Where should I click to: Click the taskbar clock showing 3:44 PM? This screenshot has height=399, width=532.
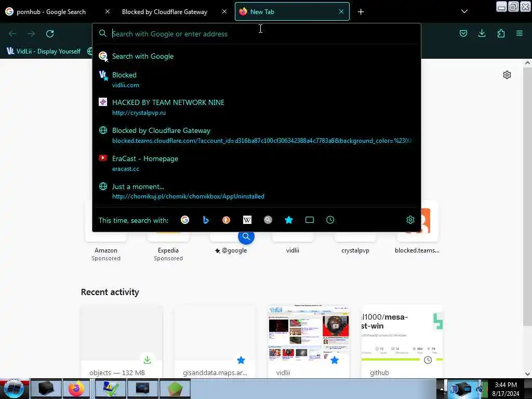pyautogui.click(x=506, y=389)
